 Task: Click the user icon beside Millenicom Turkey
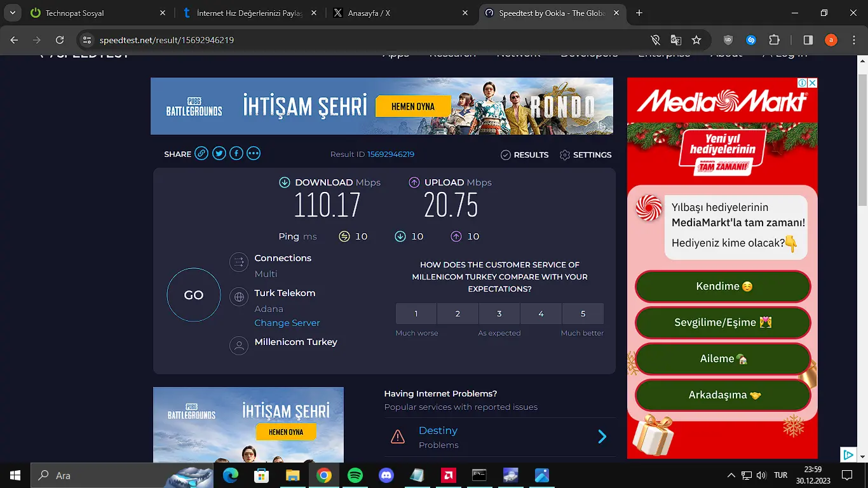point(239,345)
